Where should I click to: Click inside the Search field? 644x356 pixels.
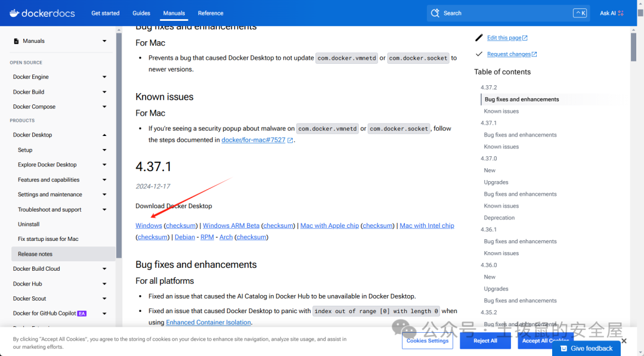507,13
